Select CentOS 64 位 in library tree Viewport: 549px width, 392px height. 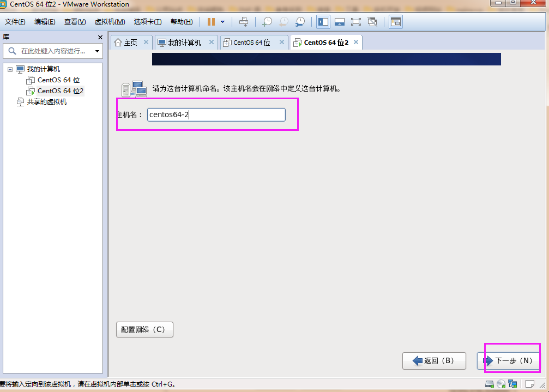(x=58, y=80)
